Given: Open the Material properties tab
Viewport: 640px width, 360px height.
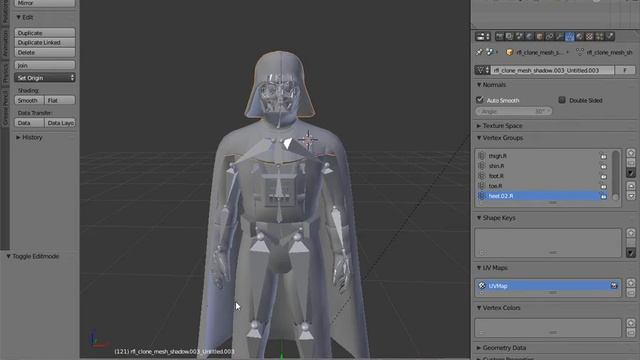Looking at the screenshot, I should click(580, 37).
